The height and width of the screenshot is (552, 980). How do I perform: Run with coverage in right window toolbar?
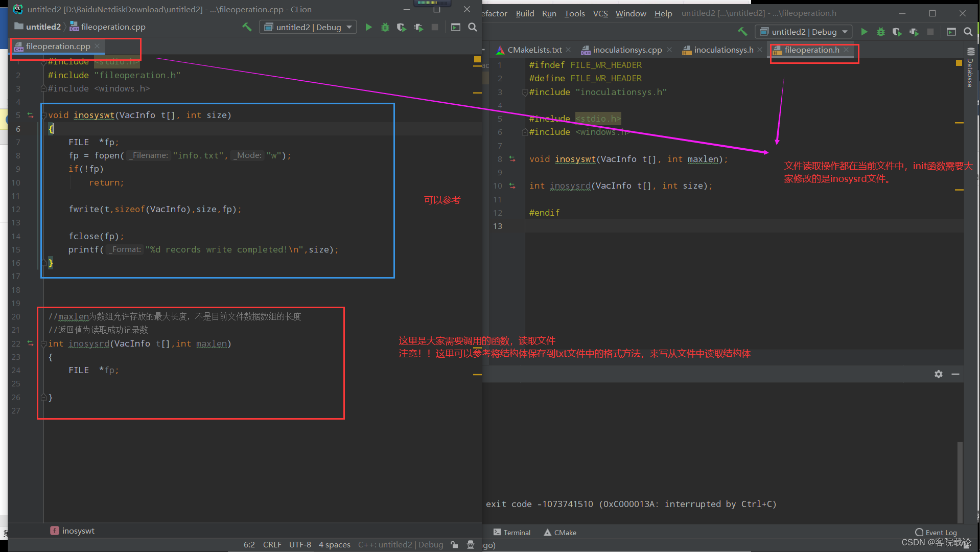pyautogui.click(x=897, y=32)
